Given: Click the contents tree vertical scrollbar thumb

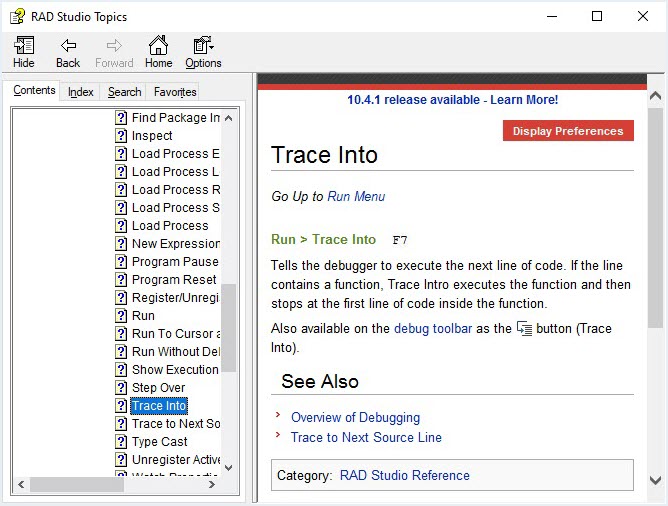Looking at the screenshot, I should pyautogui.click(x=229, y=328).
